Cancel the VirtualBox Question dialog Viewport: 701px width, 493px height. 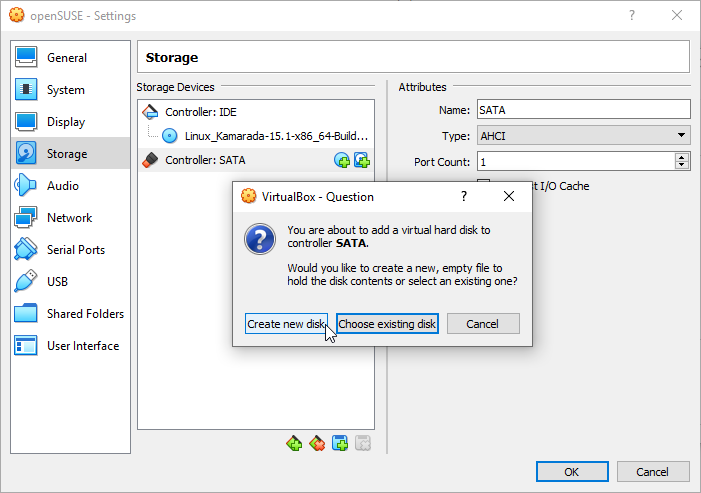pos(483,324)
